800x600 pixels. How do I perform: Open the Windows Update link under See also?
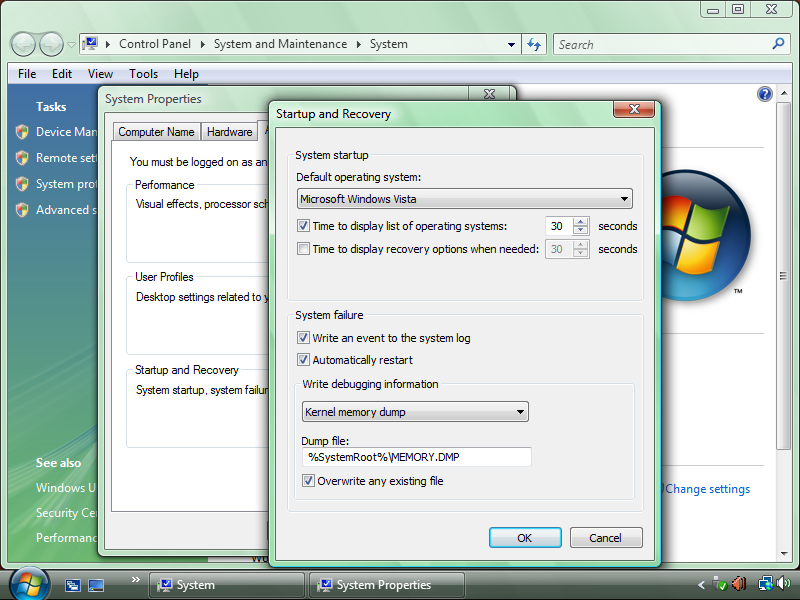click(65, 488)
